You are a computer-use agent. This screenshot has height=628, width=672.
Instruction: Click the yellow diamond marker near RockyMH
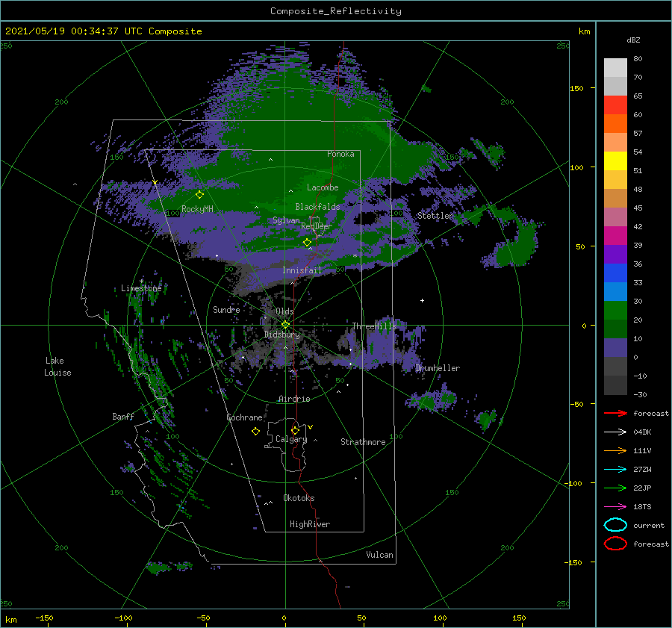199,195
